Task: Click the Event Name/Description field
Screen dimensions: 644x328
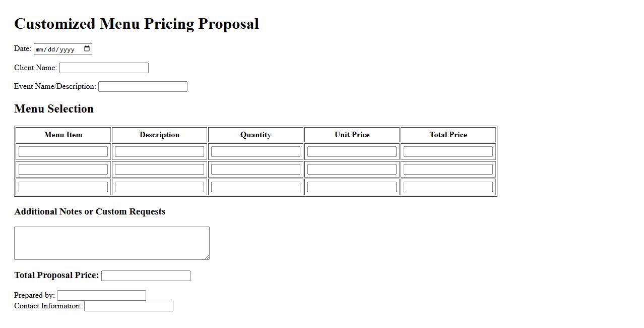Action: pyautogui.click(x=143, y=86)
